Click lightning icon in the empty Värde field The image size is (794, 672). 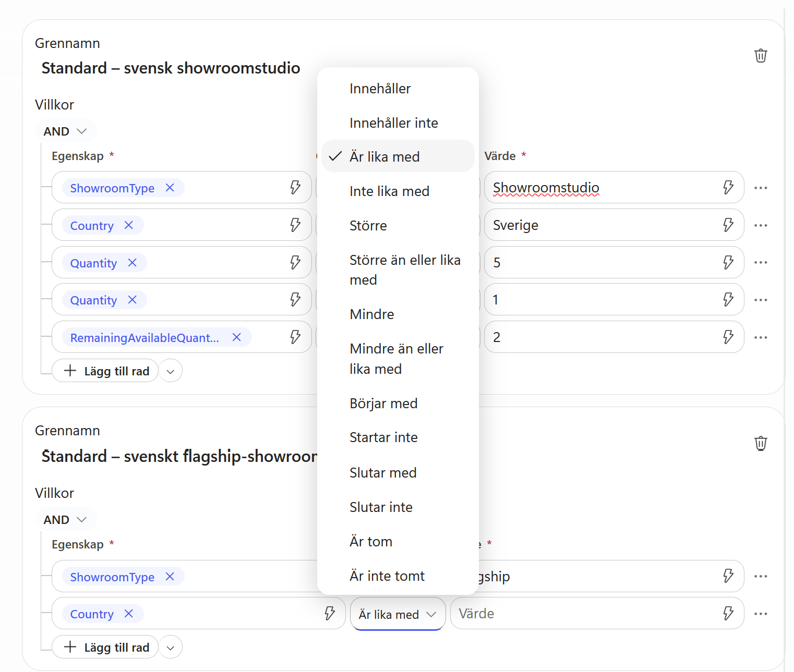(x=728, y=613)
